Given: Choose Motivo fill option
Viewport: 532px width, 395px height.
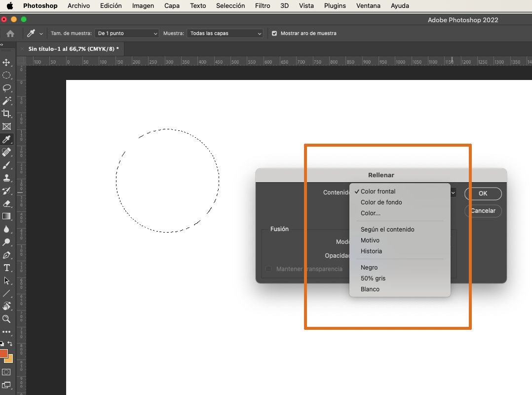Looking at the screenshot, I should tap(400, 240).
